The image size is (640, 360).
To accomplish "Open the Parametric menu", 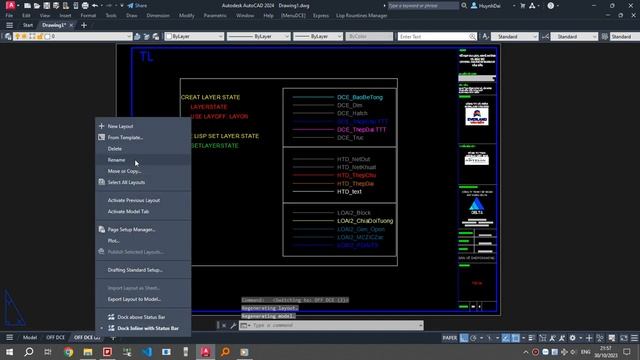I will 215,16.
